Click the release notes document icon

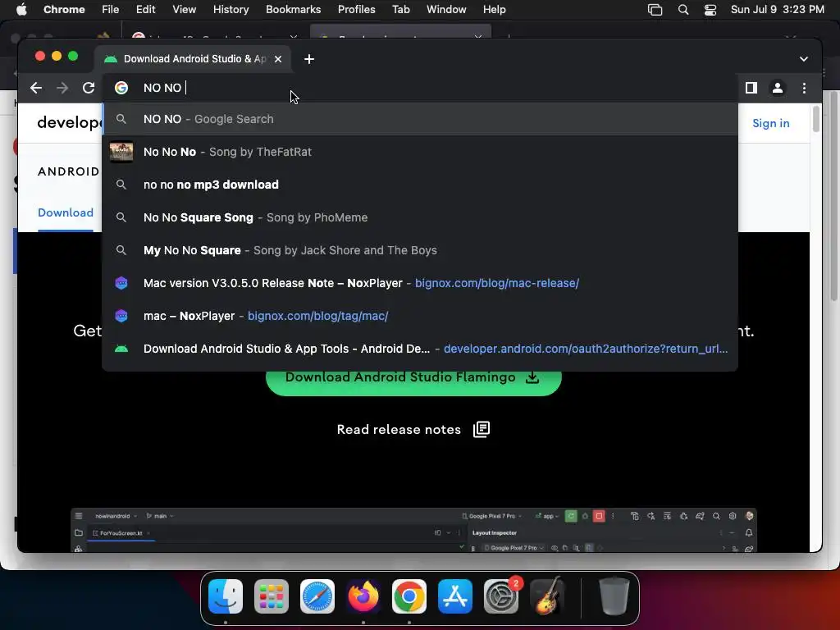click(x=482, y=429)
